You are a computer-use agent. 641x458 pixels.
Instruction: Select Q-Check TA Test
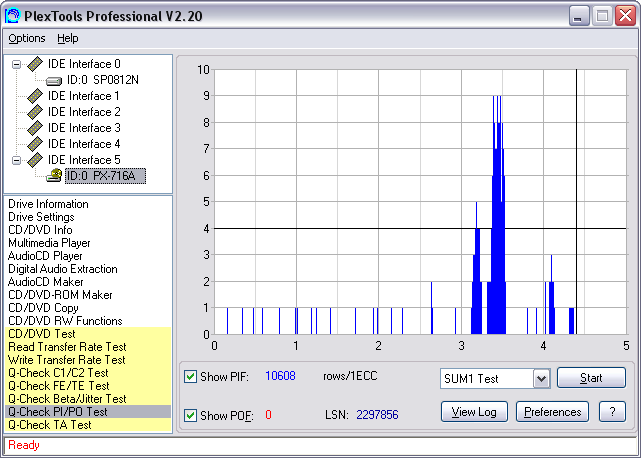click(x=88, y=425)
